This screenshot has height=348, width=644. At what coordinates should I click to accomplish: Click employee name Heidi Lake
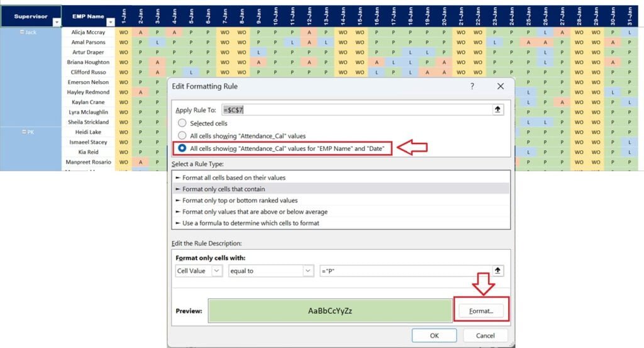click(88, 132)
